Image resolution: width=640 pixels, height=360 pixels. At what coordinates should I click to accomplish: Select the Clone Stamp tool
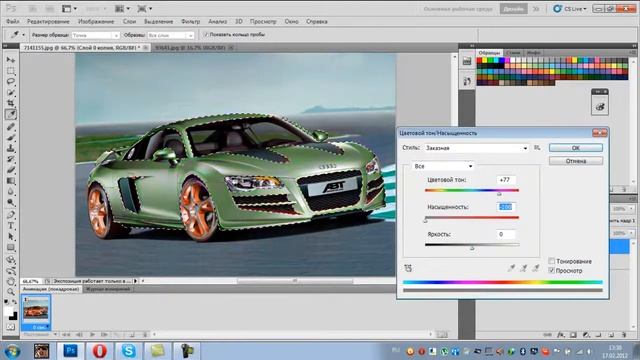[11, 149]
